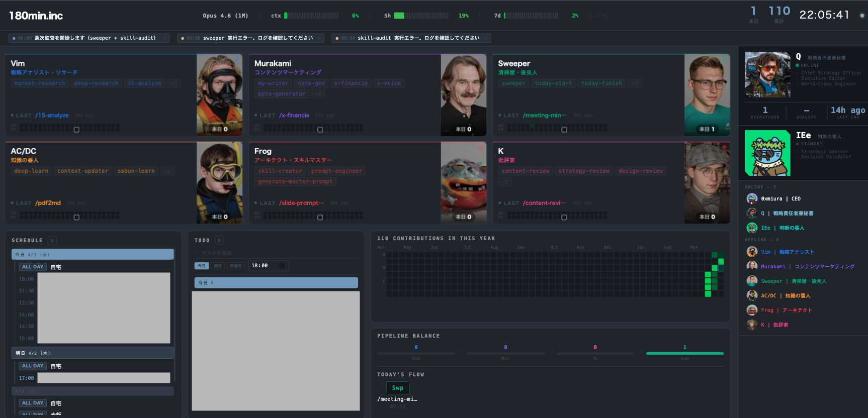Click Murakami's pptx-generator skill tag

(x=282, y=94)
